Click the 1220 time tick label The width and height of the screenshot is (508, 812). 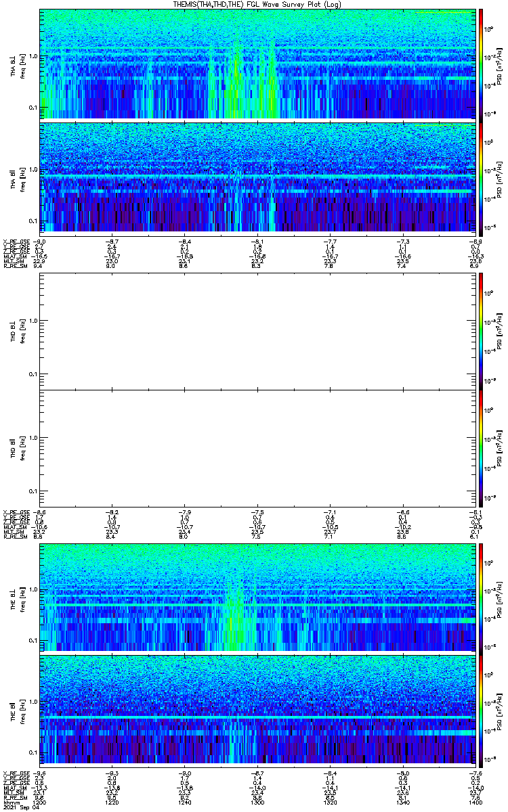click(x=112, y=801)
